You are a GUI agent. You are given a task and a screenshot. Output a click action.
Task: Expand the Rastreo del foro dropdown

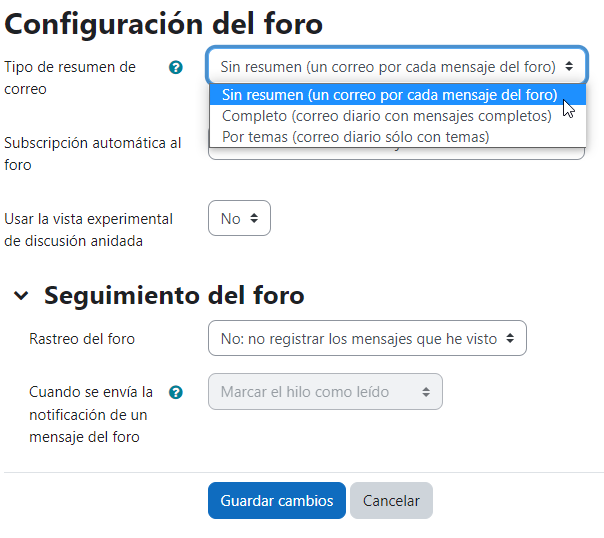pos(367,339)
